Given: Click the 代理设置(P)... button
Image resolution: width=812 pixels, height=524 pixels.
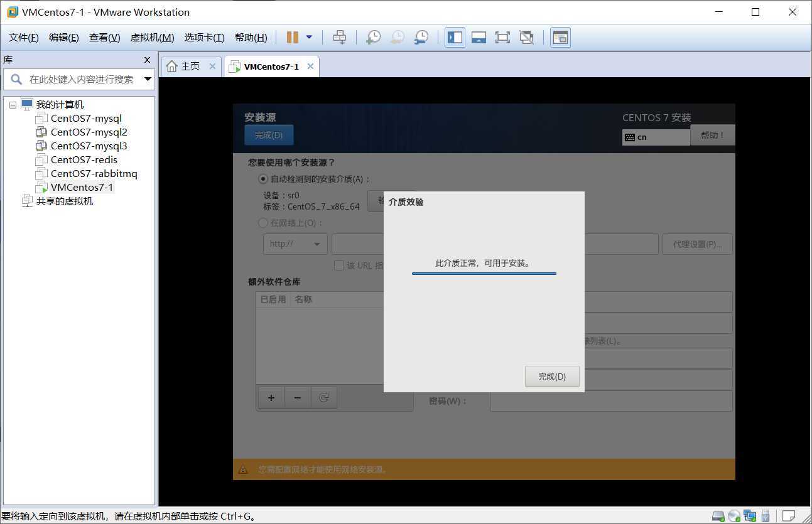Looking at the screenshot, I should (x=697, y=244).
